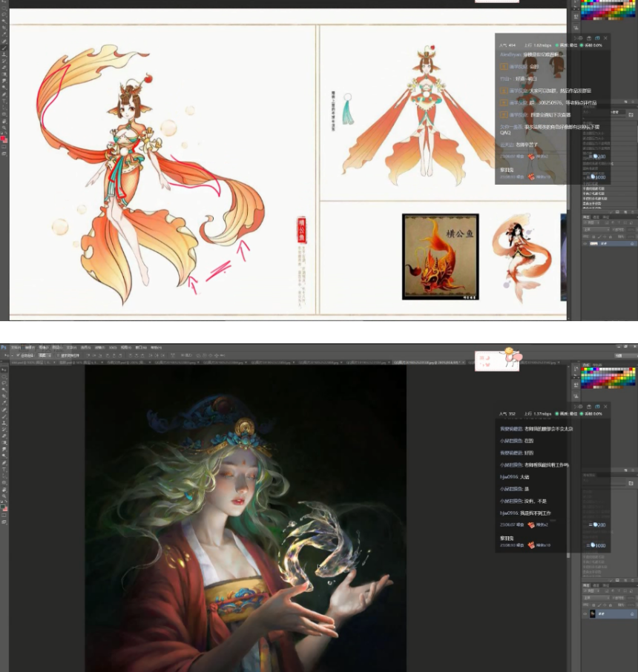This screenshot has height=672, width=638.
Task: Select the Eraser tool in lower Photoshop window
Action: click(4, 436)
